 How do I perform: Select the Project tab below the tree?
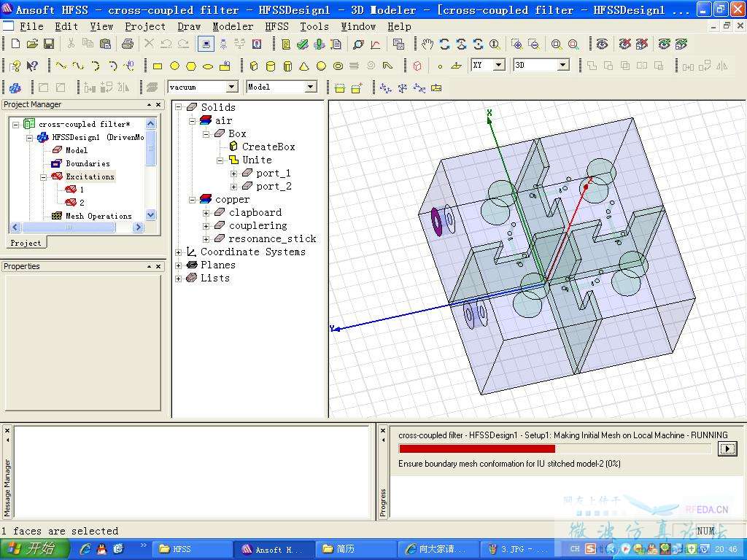pos(26,243)
